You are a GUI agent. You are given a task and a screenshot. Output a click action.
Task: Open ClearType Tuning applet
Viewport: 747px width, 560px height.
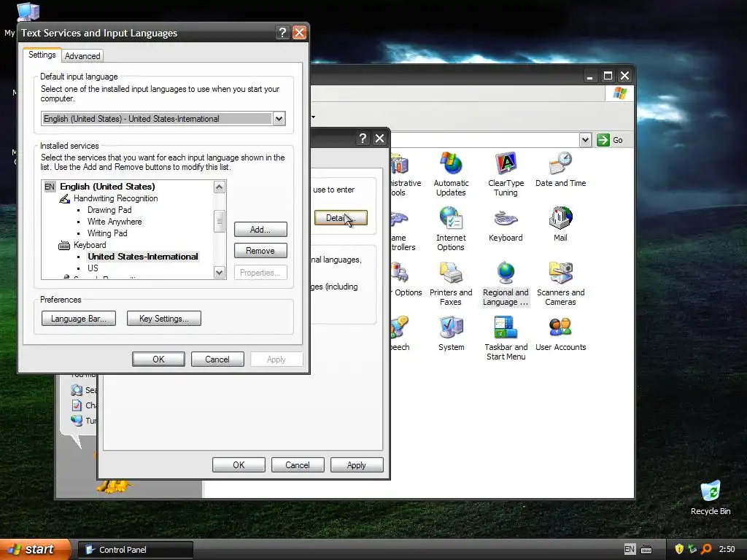(506, 174)
